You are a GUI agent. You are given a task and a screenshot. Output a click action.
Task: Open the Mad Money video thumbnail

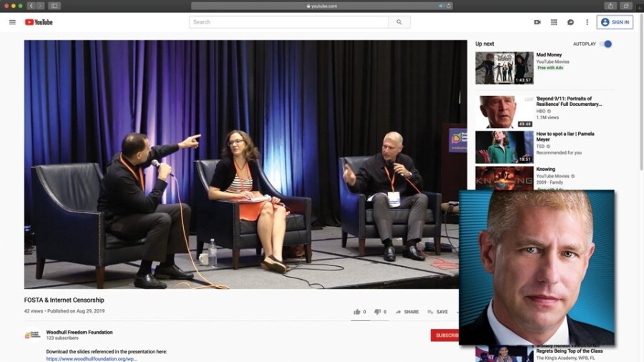pyautogui.click(x=504, y=68)
